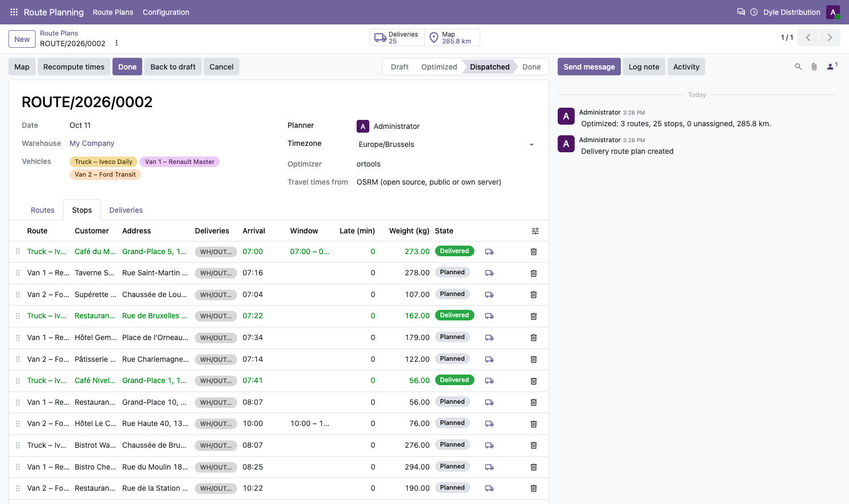Screen dimensions: 849x504
Task: Delete the Pâtisserie stop row
Action: 534,359
